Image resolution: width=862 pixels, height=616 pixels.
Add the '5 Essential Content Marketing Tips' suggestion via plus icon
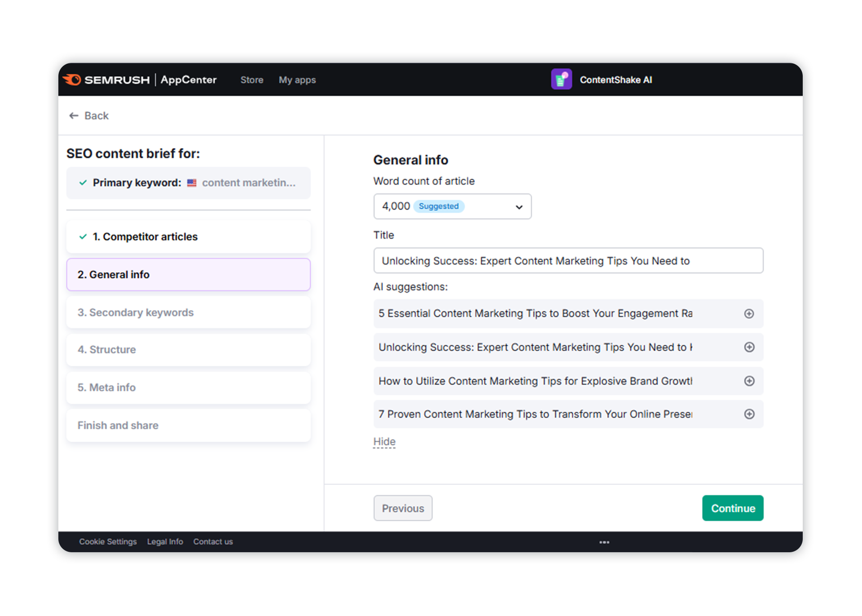point(748,314)
